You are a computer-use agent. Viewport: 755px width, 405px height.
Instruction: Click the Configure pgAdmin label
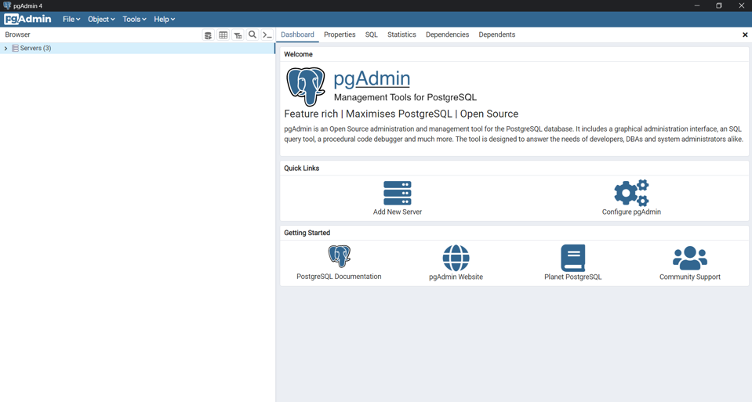[631, 212]
